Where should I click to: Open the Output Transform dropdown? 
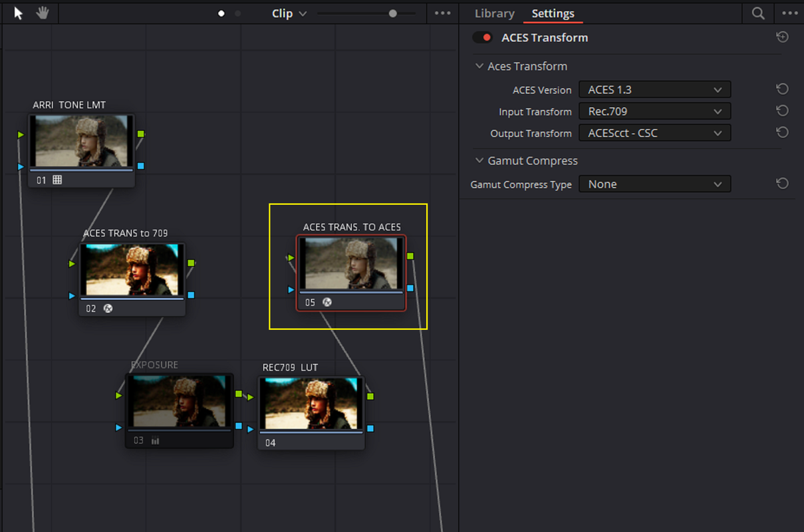click(655, 133)
